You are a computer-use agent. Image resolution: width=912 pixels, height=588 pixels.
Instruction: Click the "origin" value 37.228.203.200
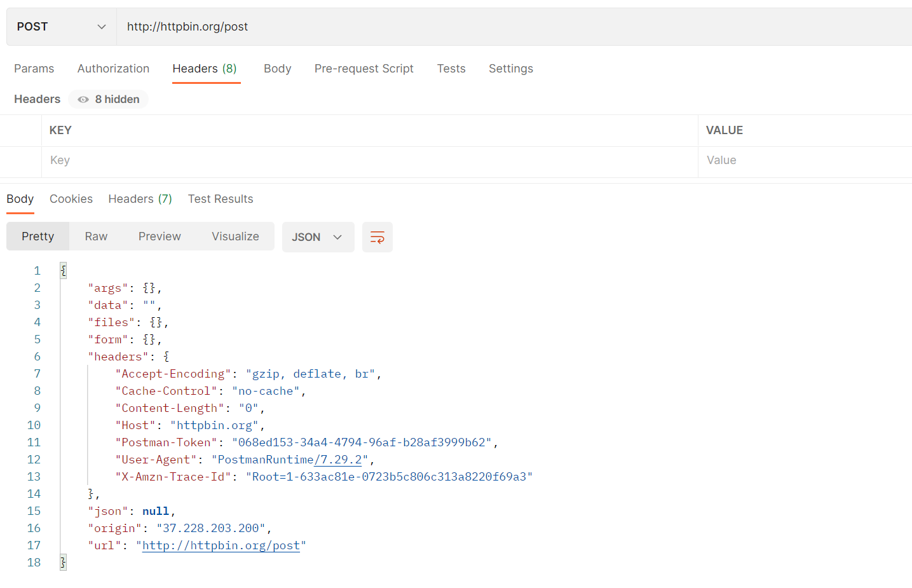(x=212, y=528)
